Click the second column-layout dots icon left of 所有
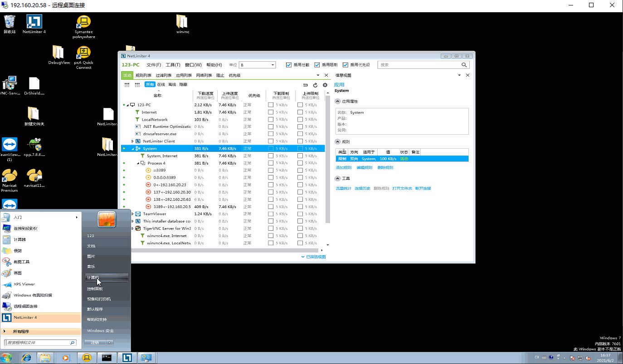This screenshot has height=364, width=623. 137,85
